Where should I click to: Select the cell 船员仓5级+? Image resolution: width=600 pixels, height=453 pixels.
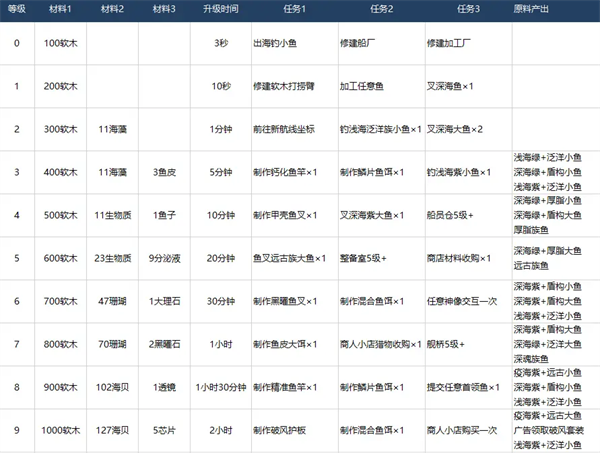tap(450, 215)
